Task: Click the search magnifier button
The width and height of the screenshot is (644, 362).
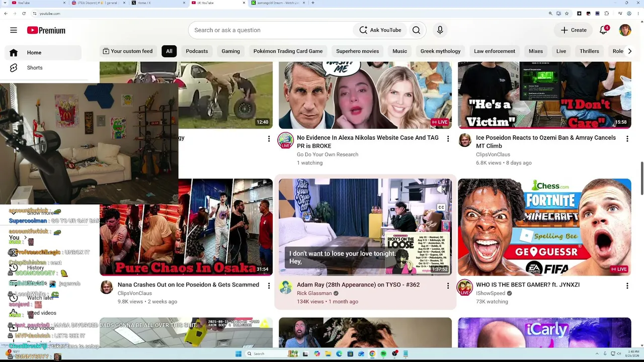Action: pyautogui.click(x=416, y=30)
